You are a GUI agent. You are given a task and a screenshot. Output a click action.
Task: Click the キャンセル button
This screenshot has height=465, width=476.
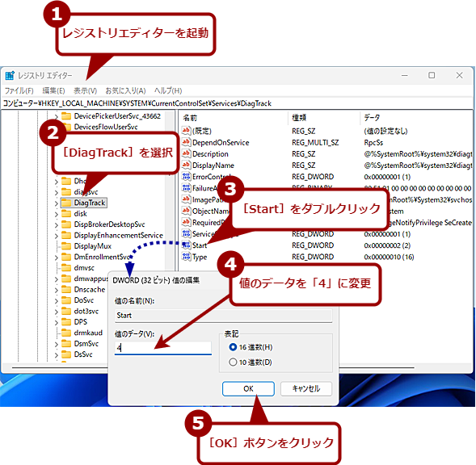306,388
